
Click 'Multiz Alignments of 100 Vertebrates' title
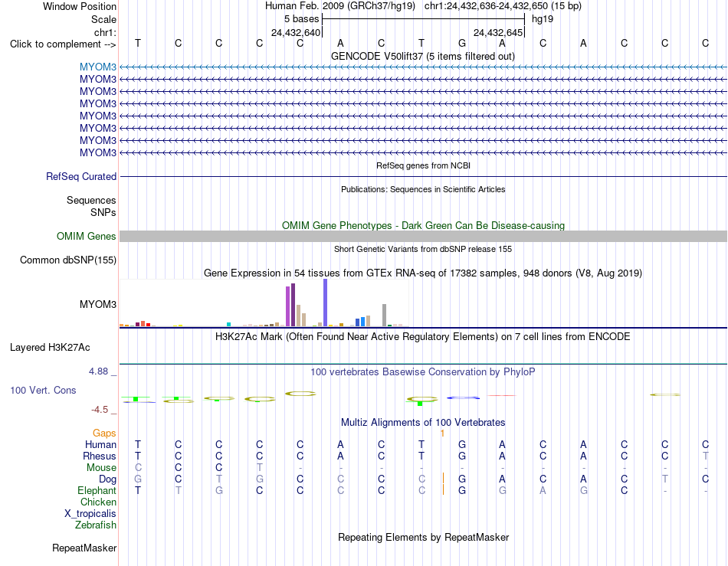423,423
